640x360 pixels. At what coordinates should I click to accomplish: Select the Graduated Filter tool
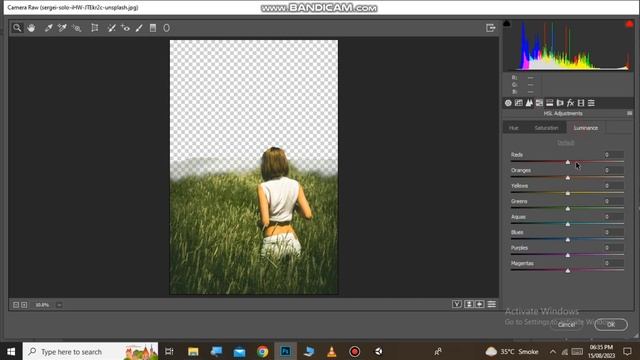click(x=153, y=28)
